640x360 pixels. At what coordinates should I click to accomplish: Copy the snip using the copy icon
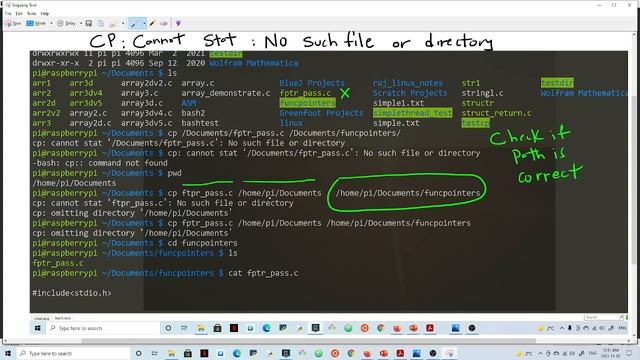point(101,24)
